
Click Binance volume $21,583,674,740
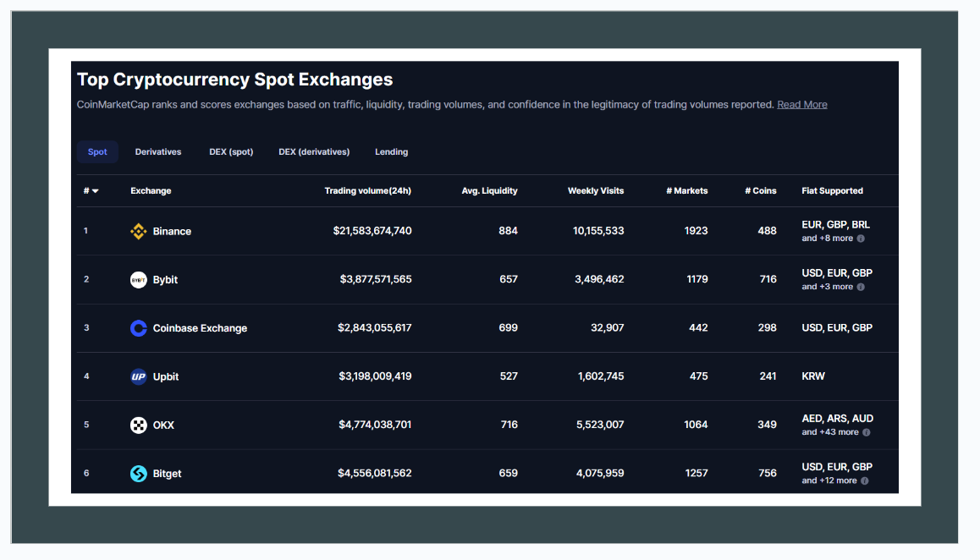[372, 231]
